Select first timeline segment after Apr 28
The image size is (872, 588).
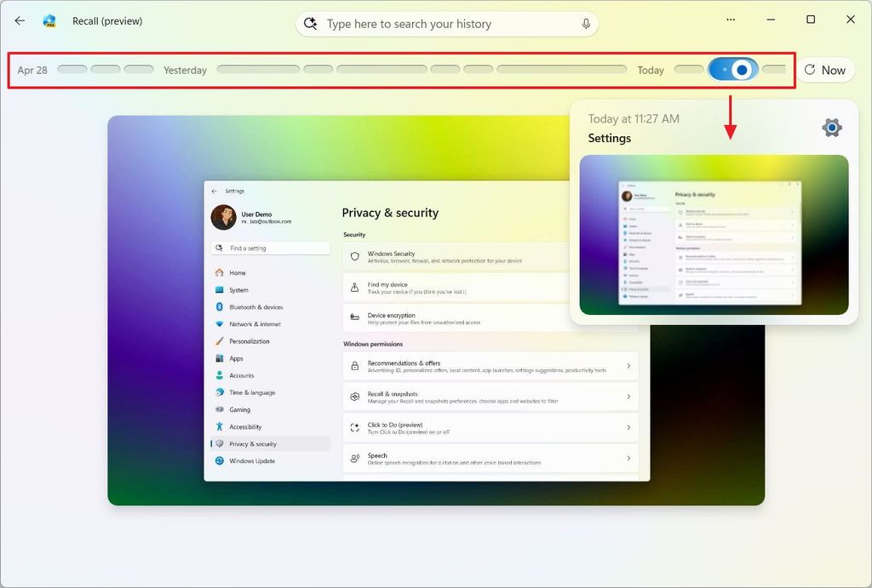point(72,70)
